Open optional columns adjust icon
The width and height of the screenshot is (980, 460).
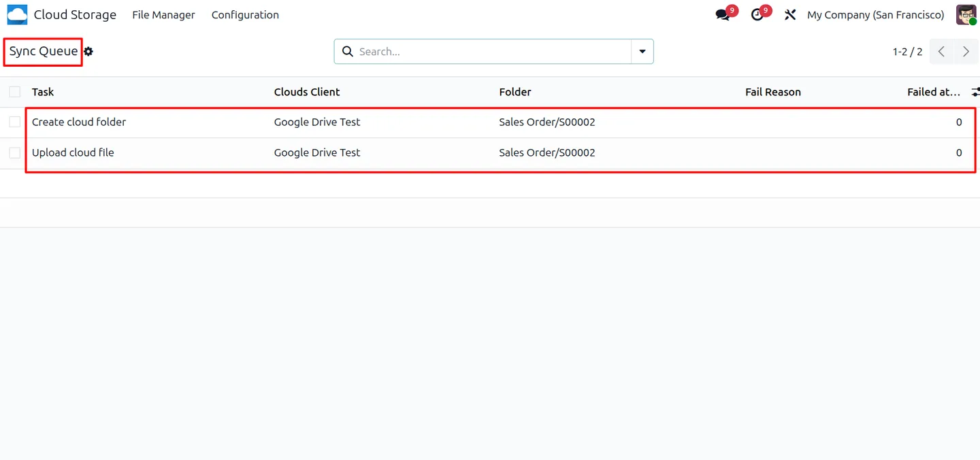975,92
